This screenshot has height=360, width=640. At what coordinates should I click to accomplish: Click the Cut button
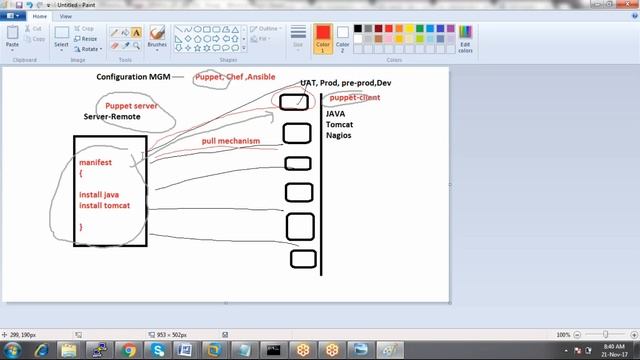(x=33, y=29)
